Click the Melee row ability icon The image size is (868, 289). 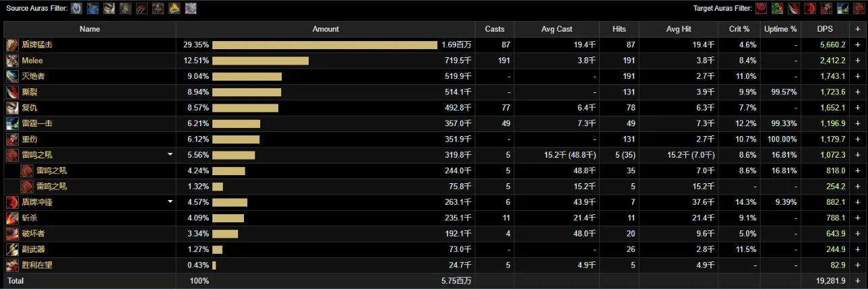12,61
